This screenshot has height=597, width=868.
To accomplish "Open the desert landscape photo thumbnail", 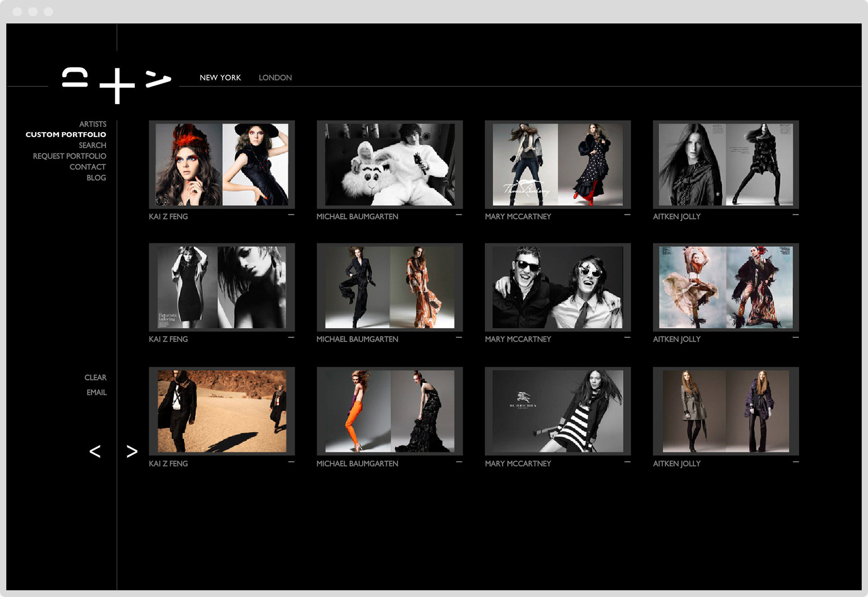I will (x=222, y=411).
